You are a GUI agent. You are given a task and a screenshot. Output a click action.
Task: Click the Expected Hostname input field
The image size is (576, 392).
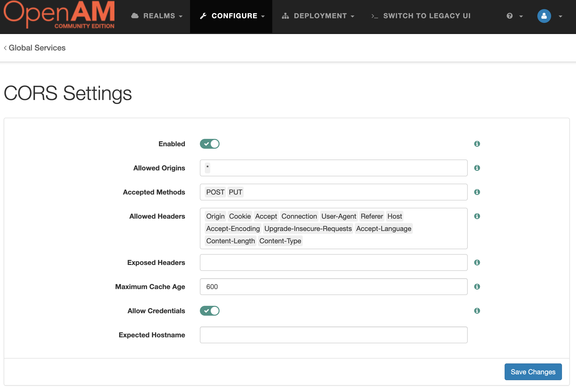334,335
